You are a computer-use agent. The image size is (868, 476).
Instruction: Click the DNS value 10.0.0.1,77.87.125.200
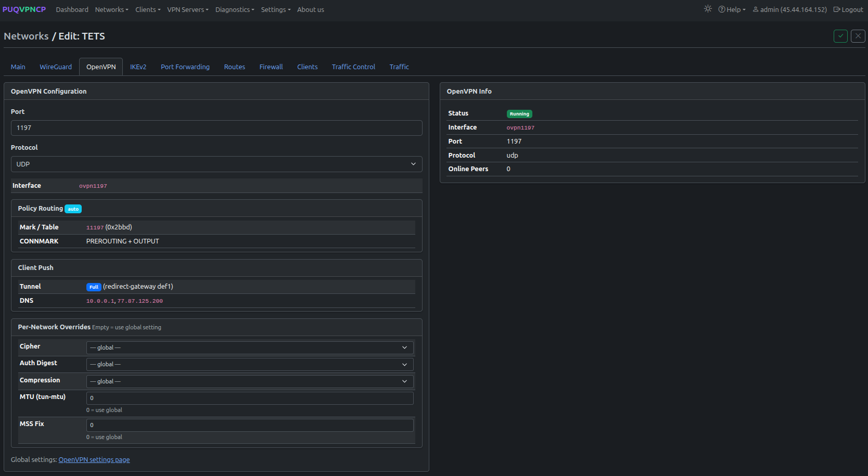tap(124, 301)
